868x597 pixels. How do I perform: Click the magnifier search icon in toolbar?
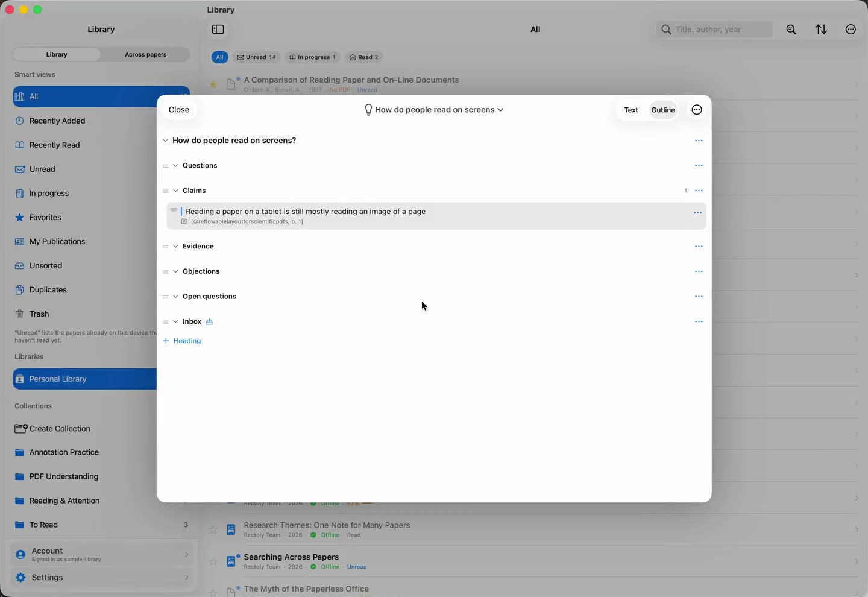pyautogui.click(x=791, y=30)
